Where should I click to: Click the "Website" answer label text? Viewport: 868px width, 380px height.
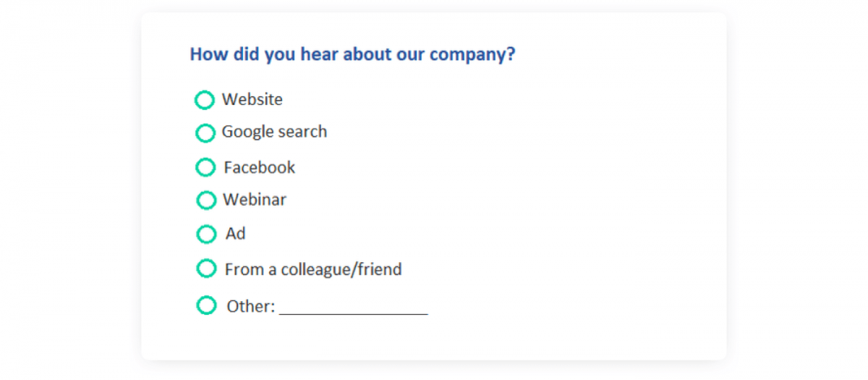coord(252,100)
